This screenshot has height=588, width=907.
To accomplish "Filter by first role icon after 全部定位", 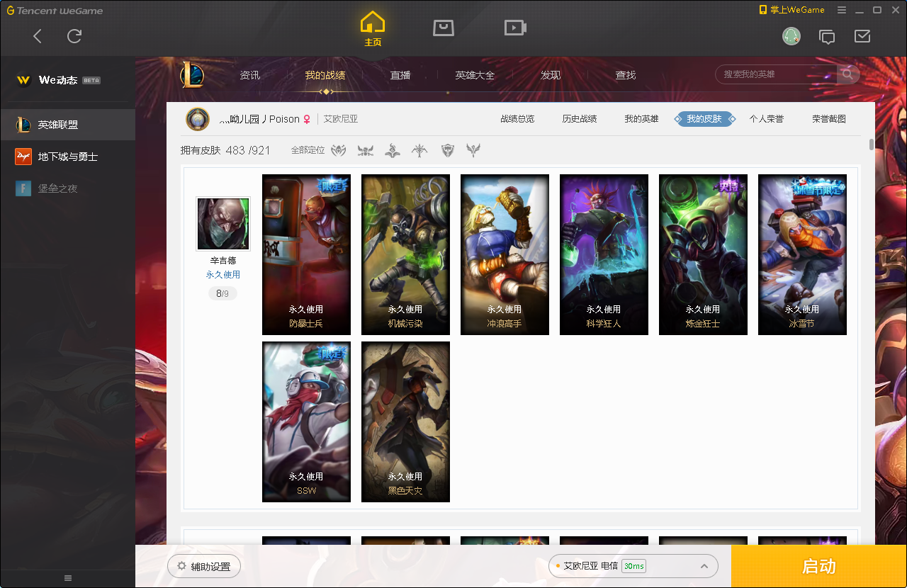I will click(339, 150).
